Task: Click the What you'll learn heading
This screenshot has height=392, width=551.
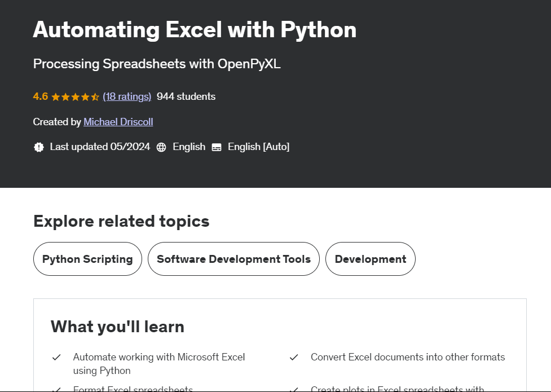Action: [x=117, y=327]
